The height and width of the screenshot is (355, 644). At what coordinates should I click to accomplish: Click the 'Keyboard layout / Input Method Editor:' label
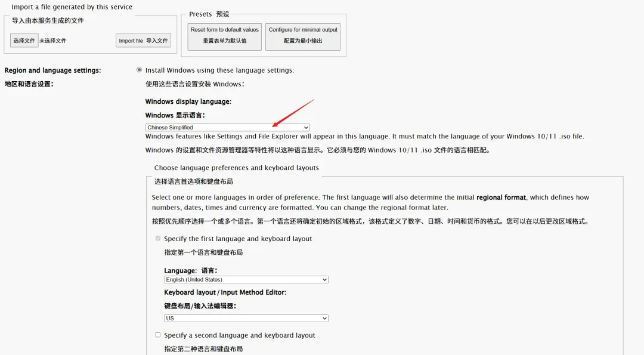click(225, 292)
